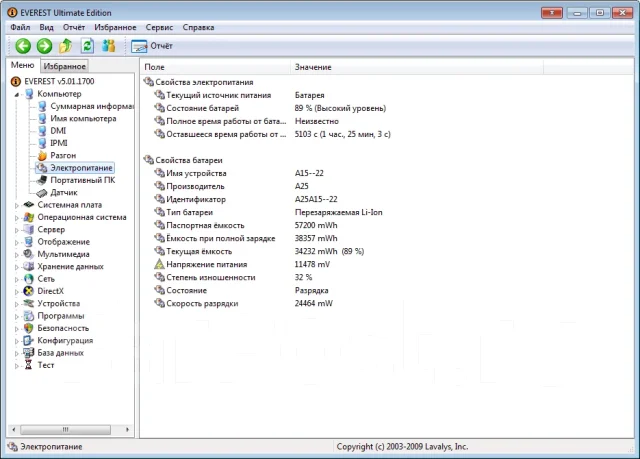The height and width of the screenshot is (459, 640).
Task: Click the Суммарная информация icon
Action: (42, 106)
